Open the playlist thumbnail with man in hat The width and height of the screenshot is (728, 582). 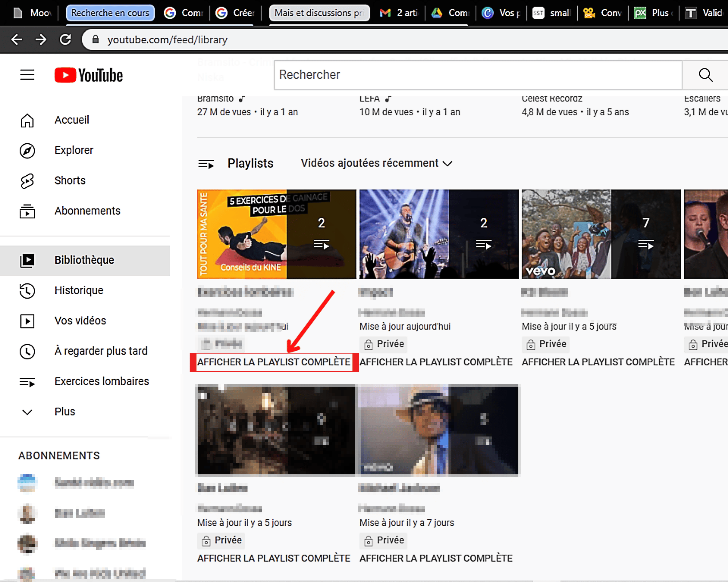pyautogui.click(x=439, y=430)
